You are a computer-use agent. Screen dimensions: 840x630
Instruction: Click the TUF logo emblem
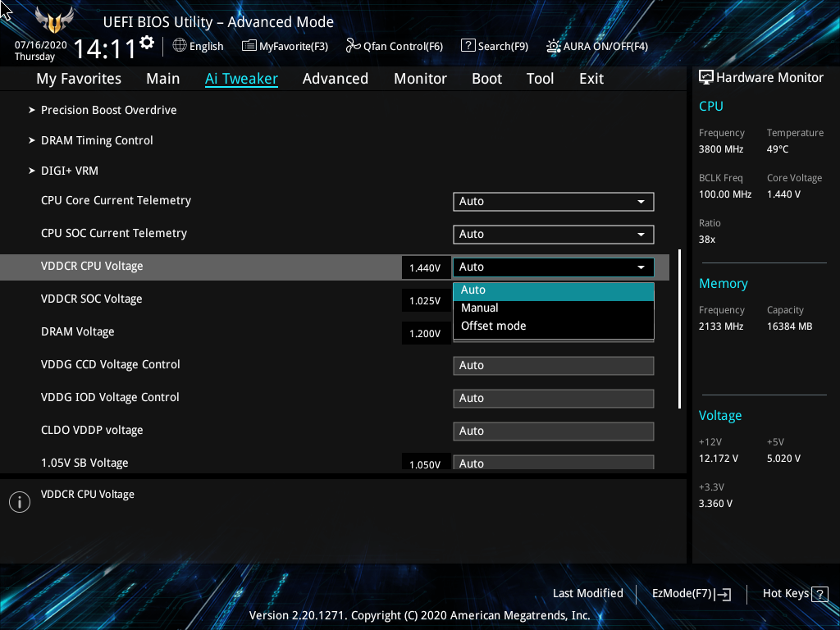tap(54, 20)
